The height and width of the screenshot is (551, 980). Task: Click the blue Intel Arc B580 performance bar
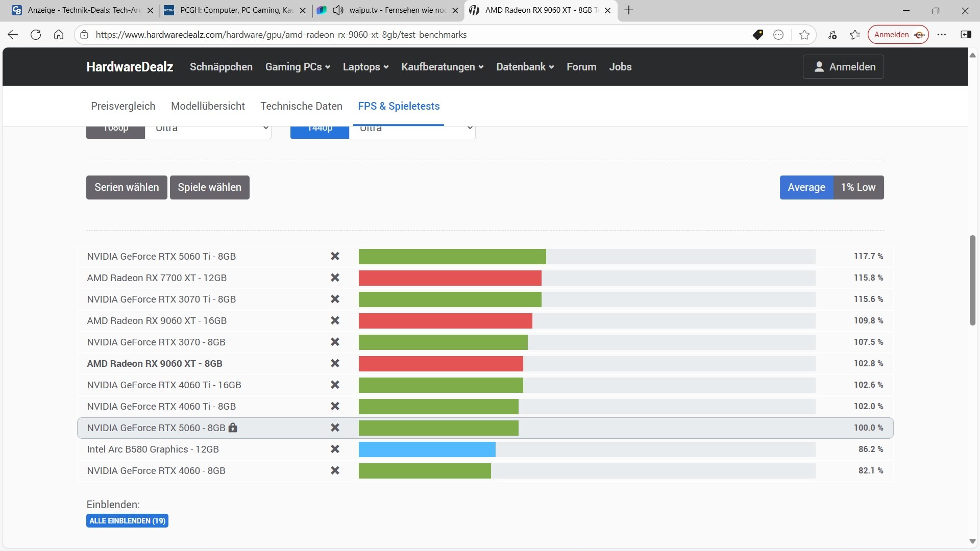tap(427, 449)
